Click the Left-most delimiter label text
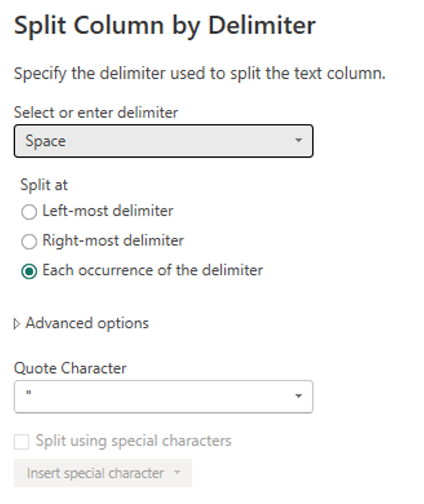 pos(108,211)
